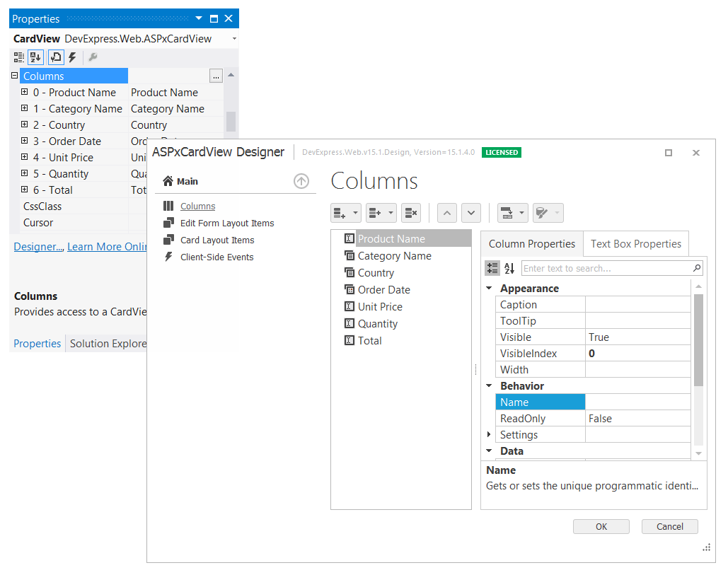Switch to the Text Box Properties tab

point(635,243)
